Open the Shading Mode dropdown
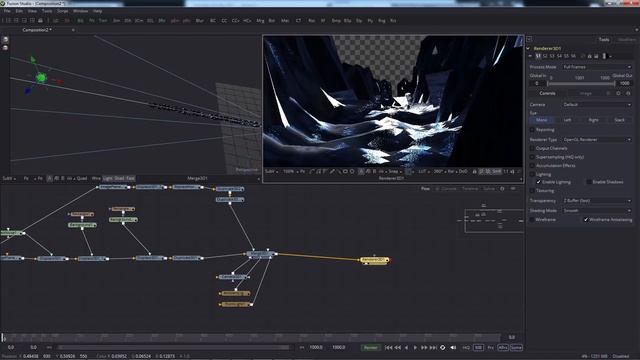The image size is (640, 360). click(x=597, y=211)
